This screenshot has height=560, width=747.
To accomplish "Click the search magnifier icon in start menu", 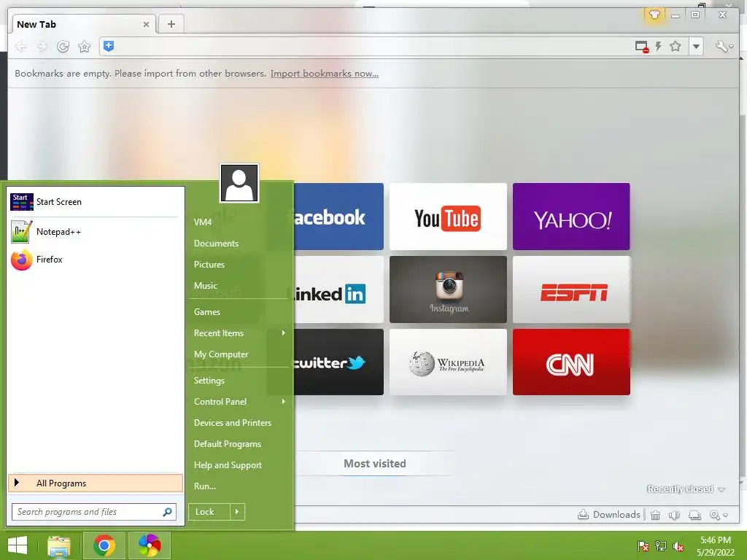I will tap(167, 512).
